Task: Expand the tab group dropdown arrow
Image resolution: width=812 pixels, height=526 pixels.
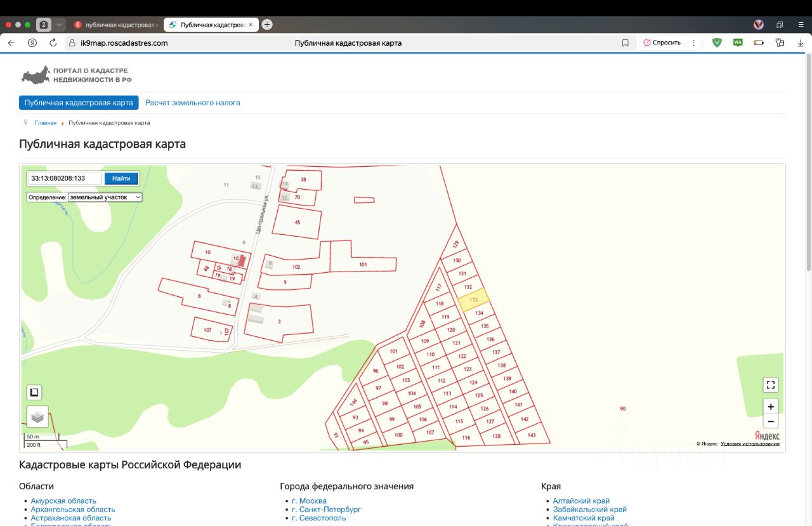Action: click(x=59, y=25)
